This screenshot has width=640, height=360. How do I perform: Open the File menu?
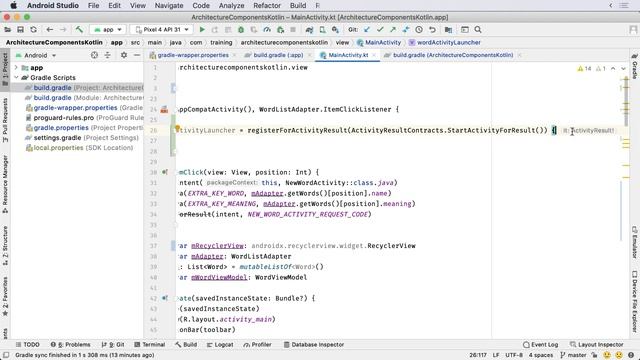pyautogui.click(x=93, y=6)
